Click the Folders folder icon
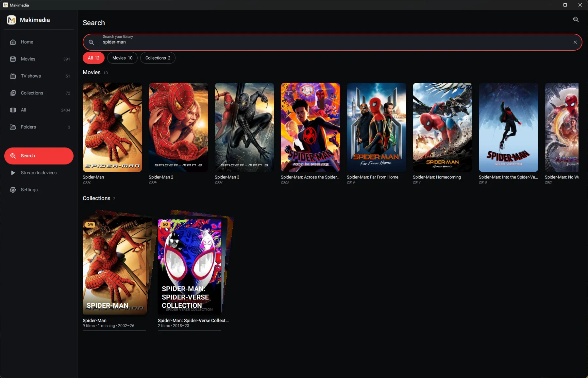The width and height of the screenshot is (588, 378). click(13, 127)
